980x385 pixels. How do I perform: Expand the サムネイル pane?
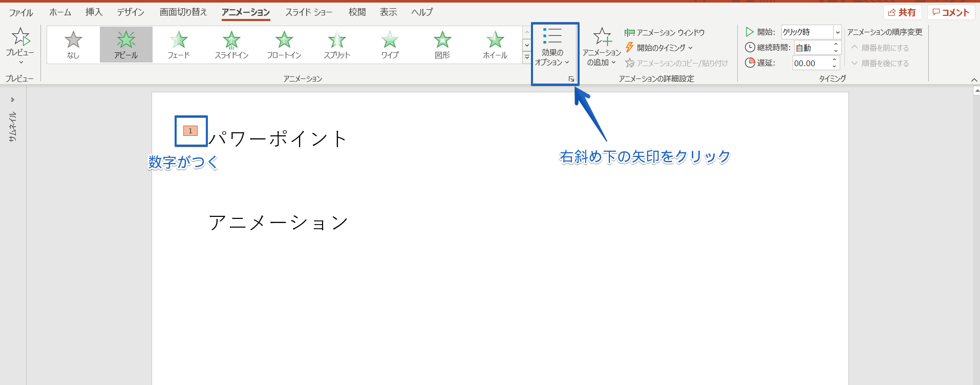pos(12,99)
